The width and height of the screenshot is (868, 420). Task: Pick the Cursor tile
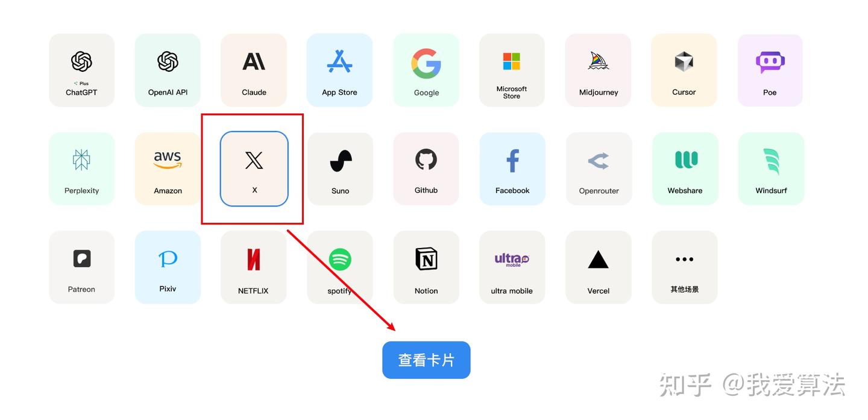684,70
